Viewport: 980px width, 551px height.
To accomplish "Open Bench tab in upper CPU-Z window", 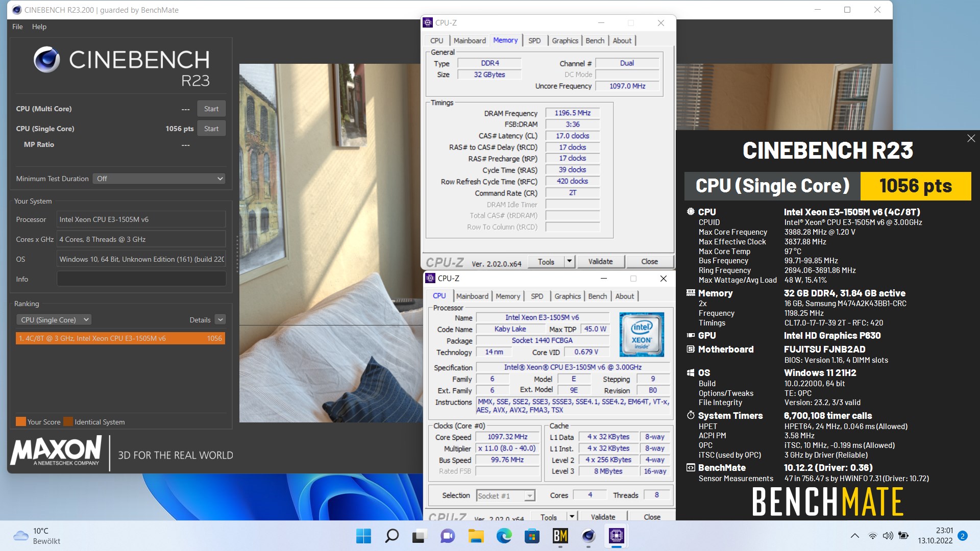I will [x=595, y=40].
